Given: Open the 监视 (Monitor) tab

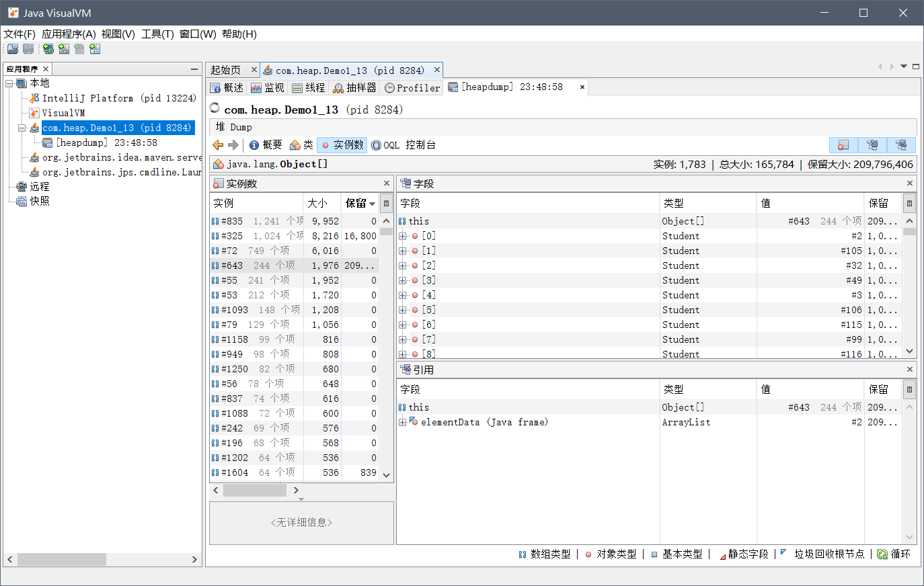Looking at the screenshot, I should pos(268,87).
